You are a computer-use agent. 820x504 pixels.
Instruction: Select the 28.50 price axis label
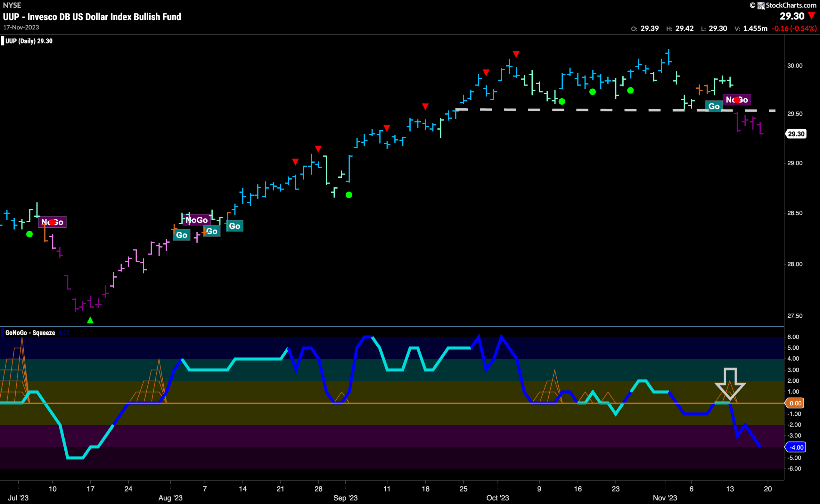coord(795,213)
